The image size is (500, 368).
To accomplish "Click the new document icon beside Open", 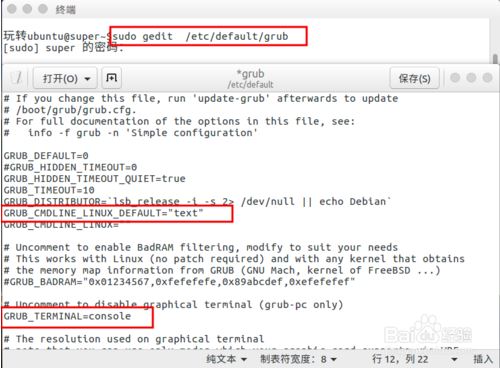I will coord(111,78).
